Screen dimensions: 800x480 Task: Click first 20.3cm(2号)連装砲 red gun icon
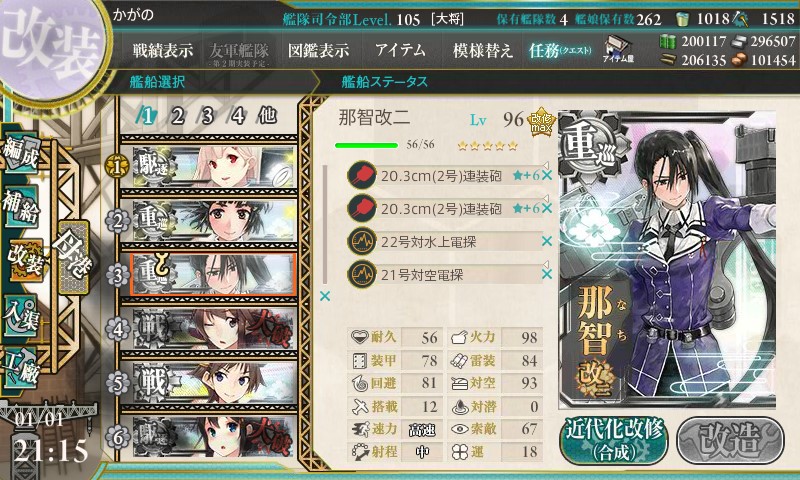(361, 175)
